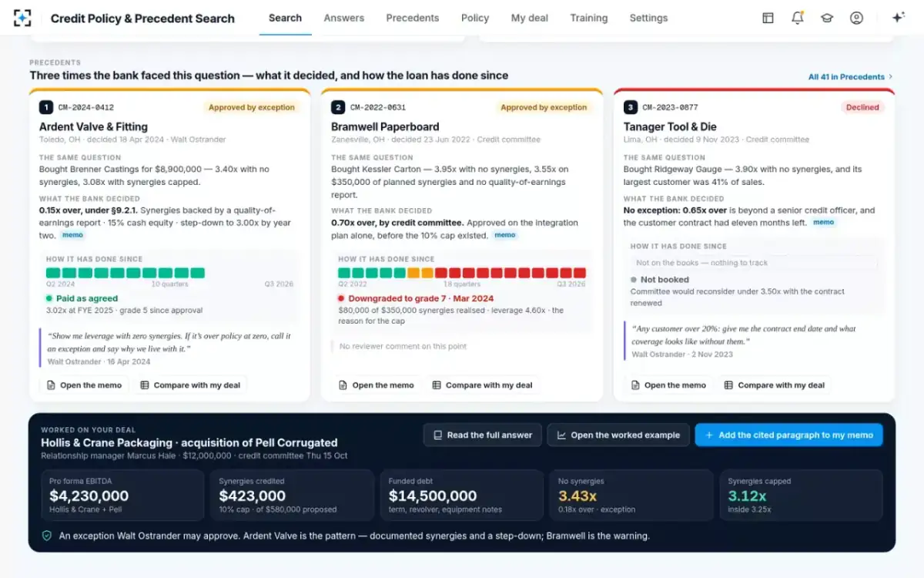Open the Training tab
924x578 pixels.
[x=589, y=18]
